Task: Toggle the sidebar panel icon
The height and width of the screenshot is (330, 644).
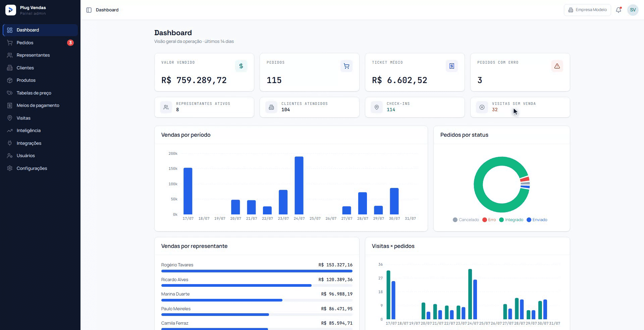Action: [x=89, y=10]
